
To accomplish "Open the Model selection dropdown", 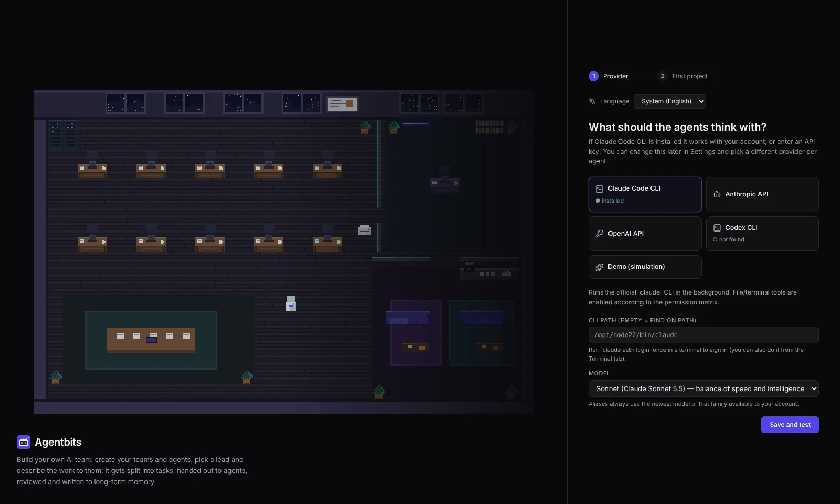I will tap(703, 388).
